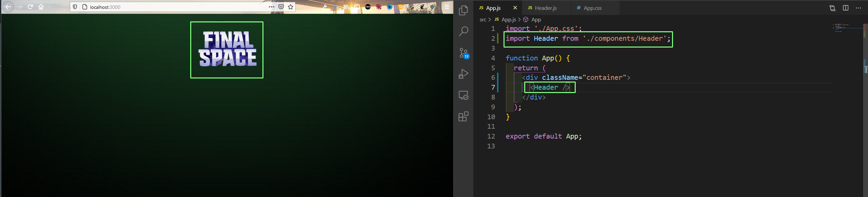Click the Header import line text

pos(588,39)
